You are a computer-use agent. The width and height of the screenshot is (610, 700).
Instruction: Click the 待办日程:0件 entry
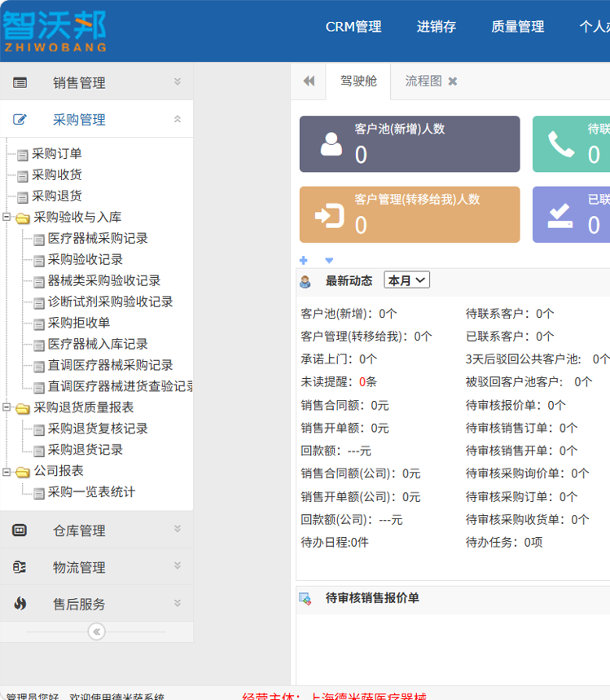click(335, 543)
